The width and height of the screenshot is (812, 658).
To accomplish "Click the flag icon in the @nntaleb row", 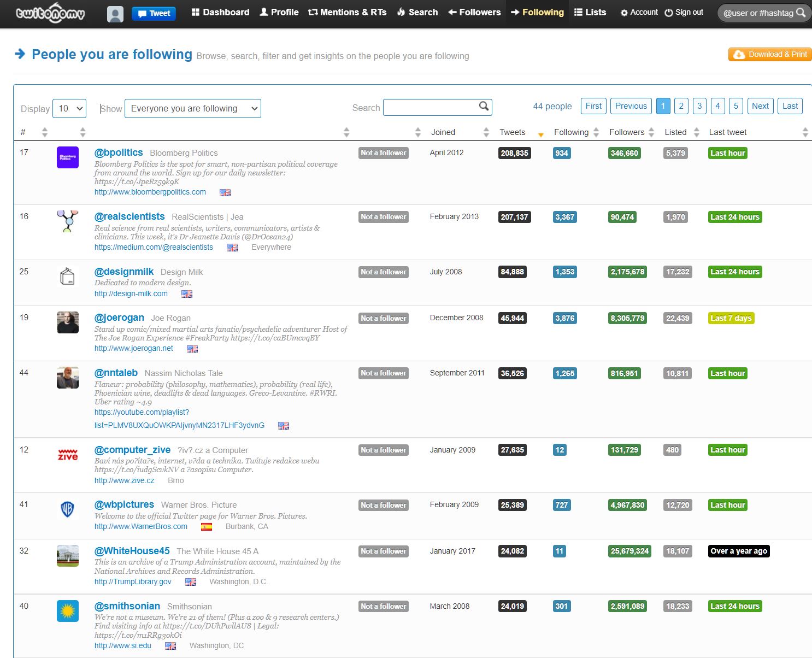I will click(x=284, y=426).
